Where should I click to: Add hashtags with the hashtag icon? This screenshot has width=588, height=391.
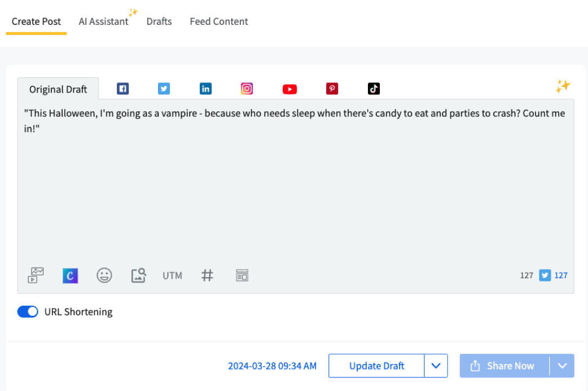pos(207,275)
